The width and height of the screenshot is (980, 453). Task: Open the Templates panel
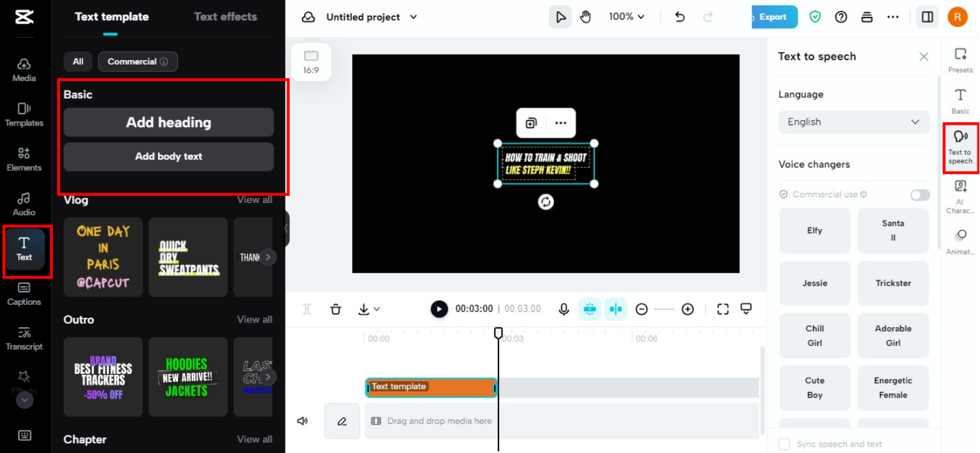(x=23, y=113)
